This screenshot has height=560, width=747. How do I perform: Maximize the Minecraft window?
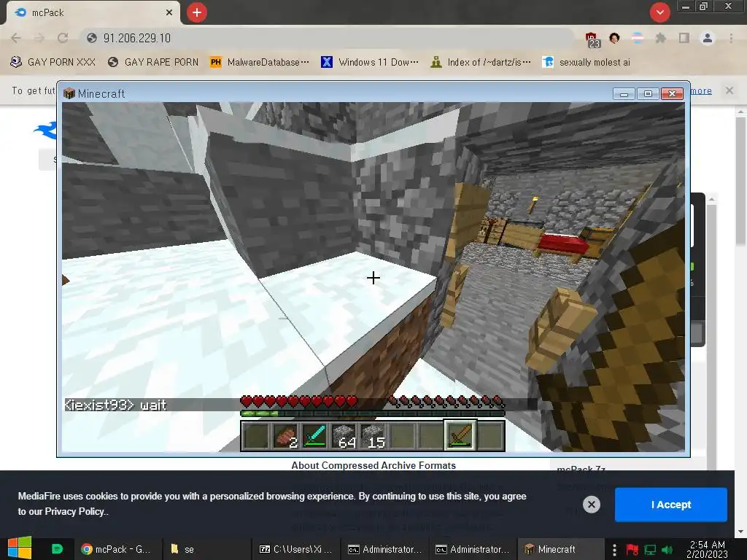(648, 94)
